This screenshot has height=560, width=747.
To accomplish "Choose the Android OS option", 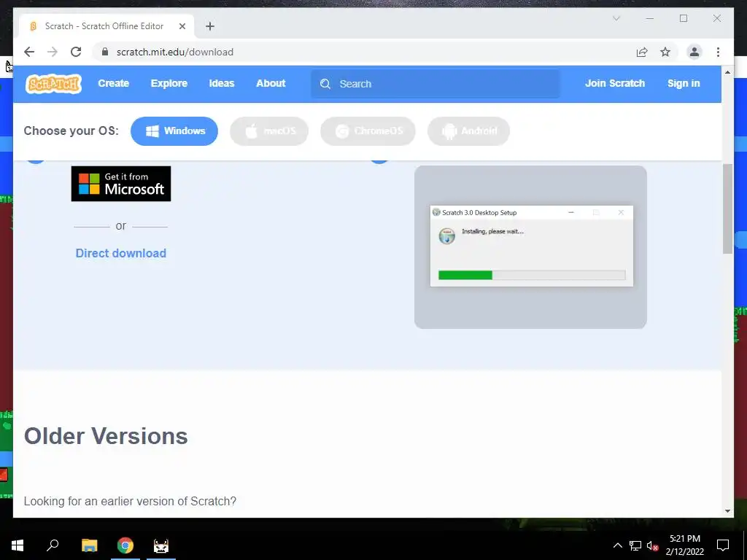I will (469, 131).
